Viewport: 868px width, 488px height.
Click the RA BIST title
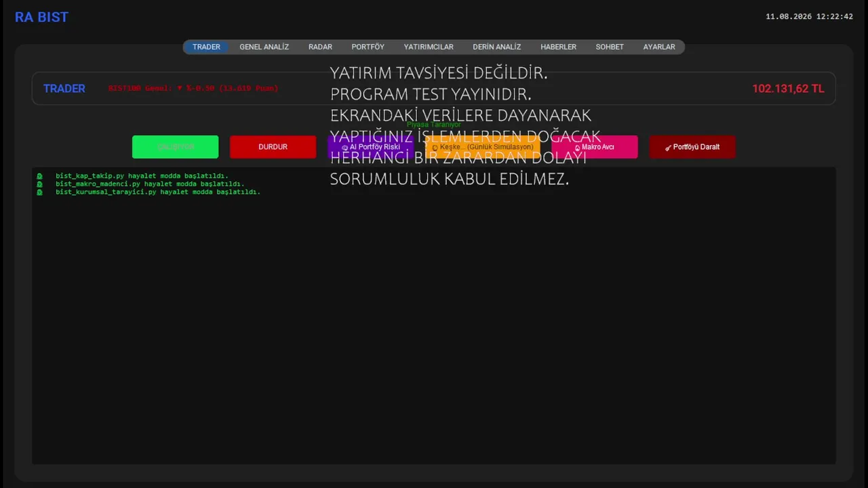tap(41, 17)
